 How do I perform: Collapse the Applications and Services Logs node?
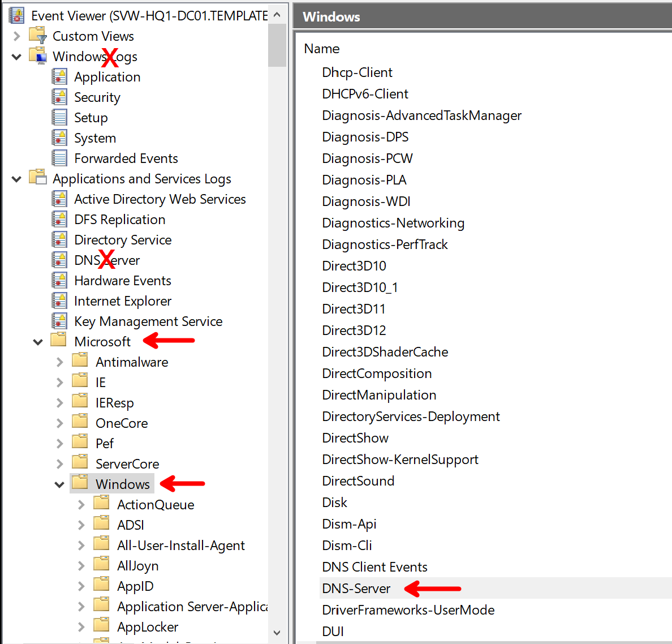(x=16, y=179)
